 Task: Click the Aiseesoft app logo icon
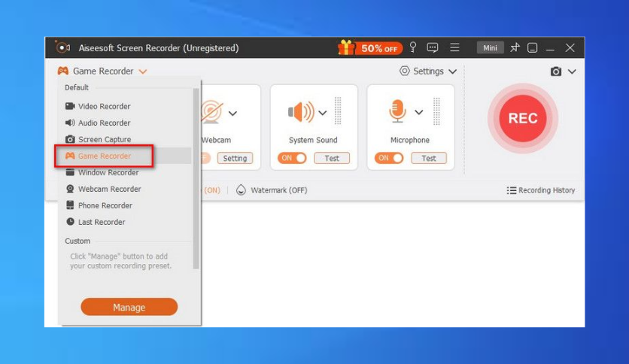pos(62,47)
